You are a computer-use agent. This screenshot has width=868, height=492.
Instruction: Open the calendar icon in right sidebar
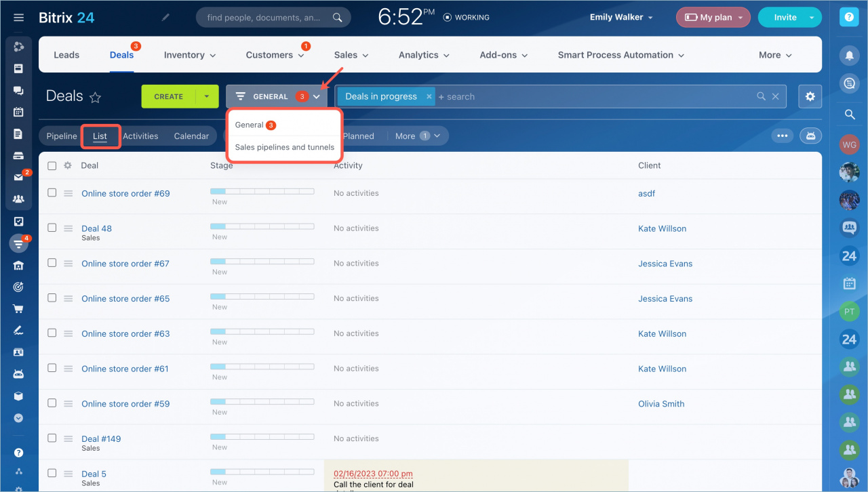click(x=850, y=283)
